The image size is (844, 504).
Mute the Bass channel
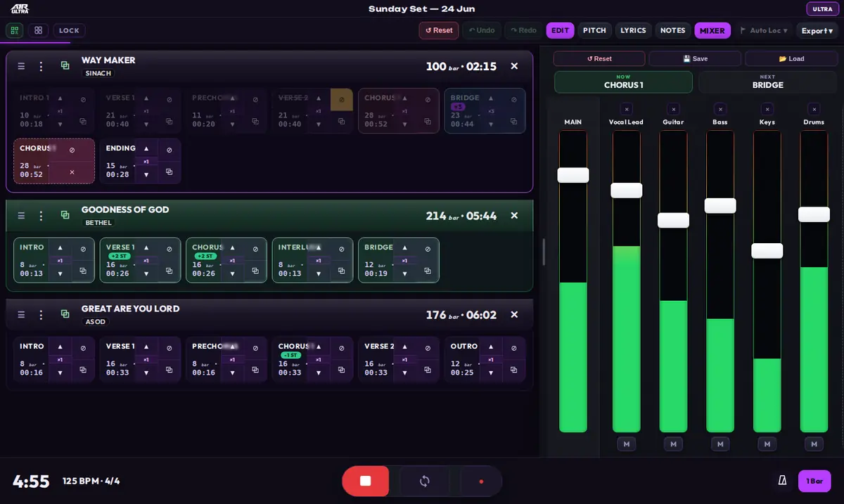coord(720,444)
